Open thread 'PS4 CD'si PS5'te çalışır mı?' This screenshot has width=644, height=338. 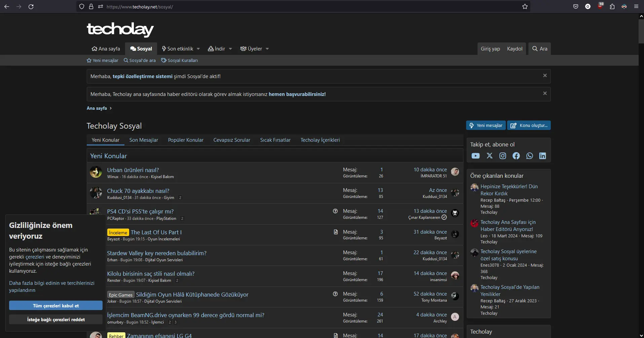coord(140,211)
